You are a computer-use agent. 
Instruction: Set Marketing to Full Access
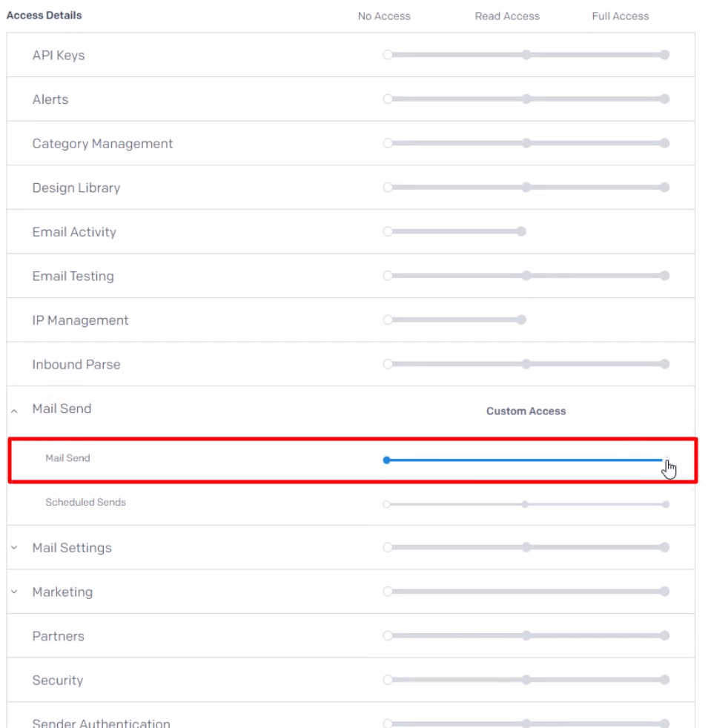click(665, 592)
